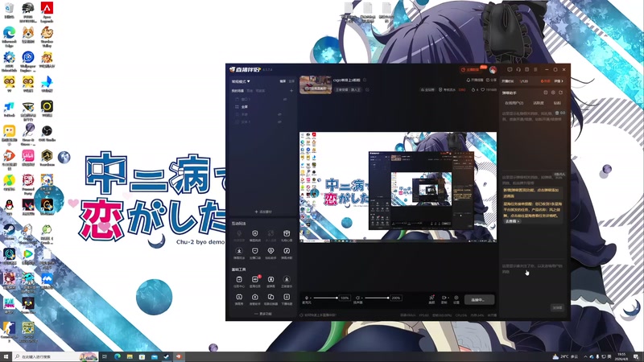Open the headset support icon in title bar
Viewport: 644px width, 362px height.
(518, 70)
